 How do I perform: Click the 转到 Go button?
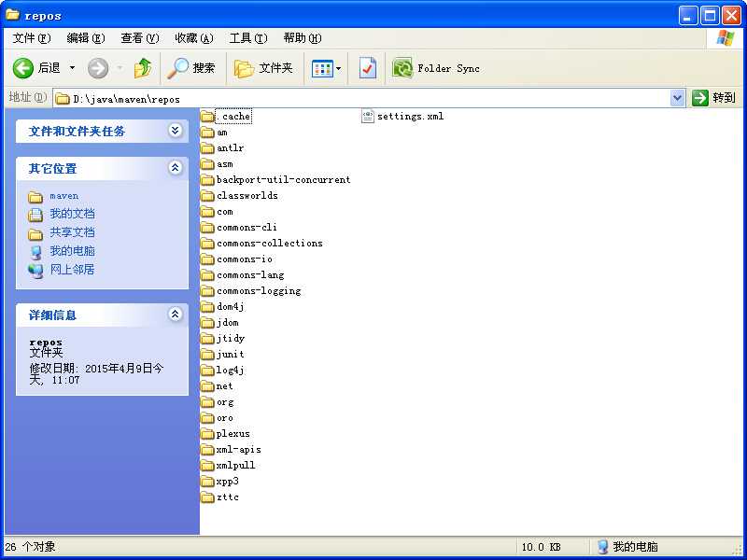pos(714,98)
